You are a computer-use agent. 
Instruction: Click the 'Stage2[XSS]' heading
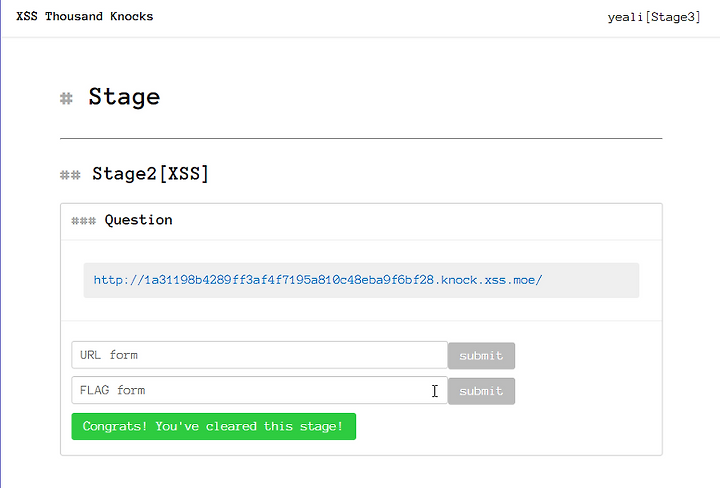pyautogui.click(x=150, y=174)
